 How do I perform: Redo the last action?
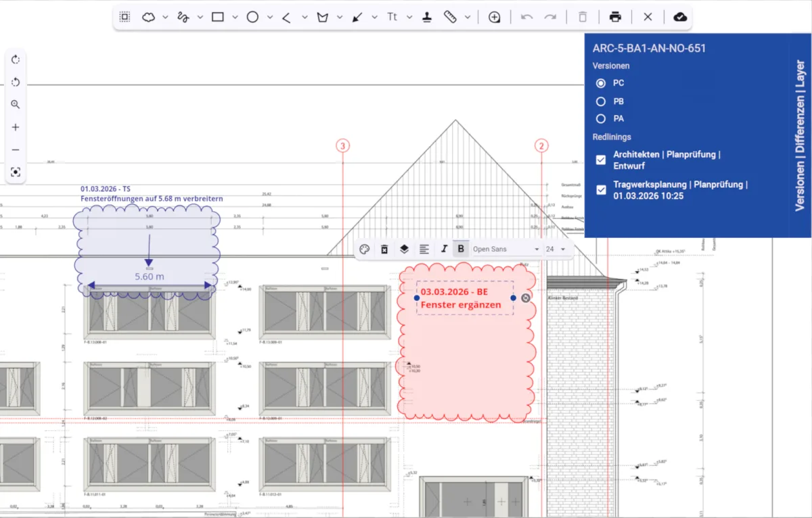tap(550, 17)
